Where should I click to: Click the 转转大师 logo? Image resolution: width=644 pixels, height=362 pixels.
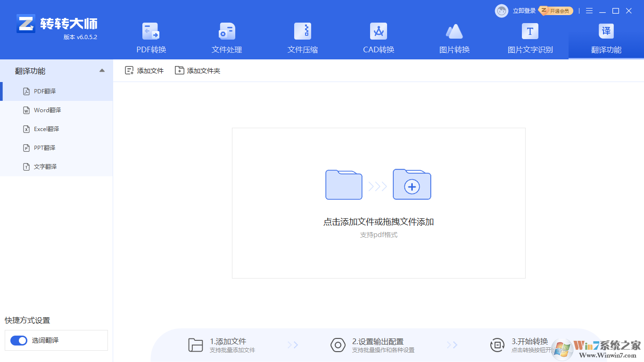click(57, 24)
